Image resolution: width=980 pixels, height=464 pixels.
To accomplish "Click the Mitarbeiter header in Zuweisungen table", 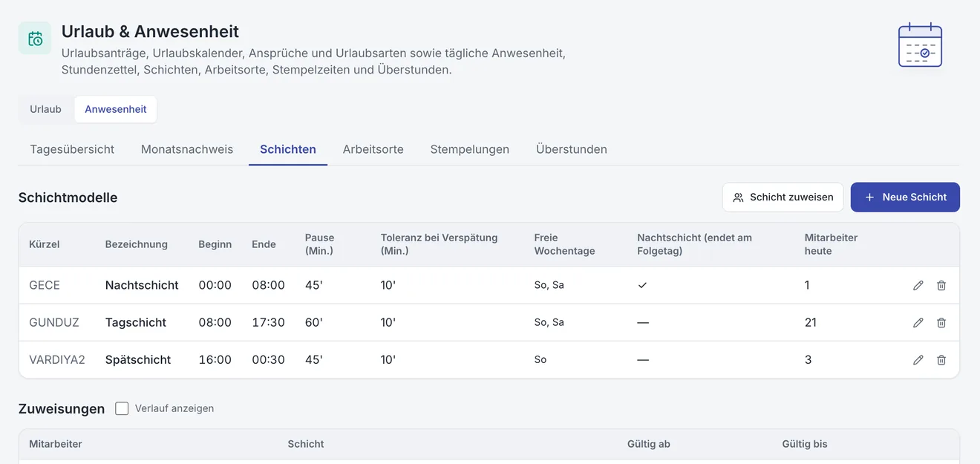I will tap(56, 444).
